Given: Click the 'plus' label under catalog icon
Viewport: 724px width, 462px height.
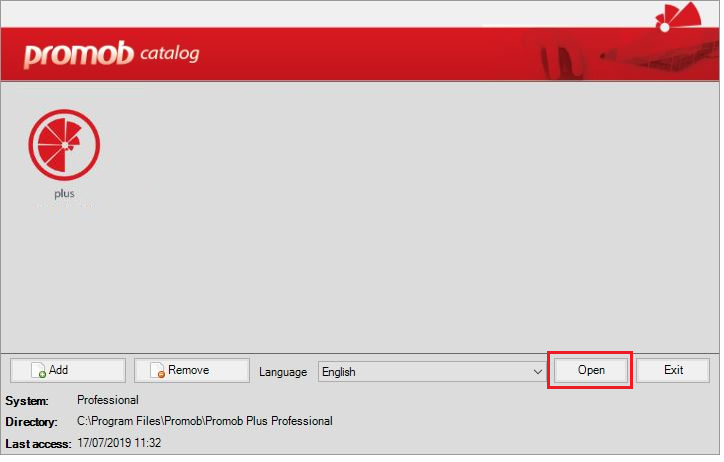Looking at the screenshot, I should pos(64,195).
